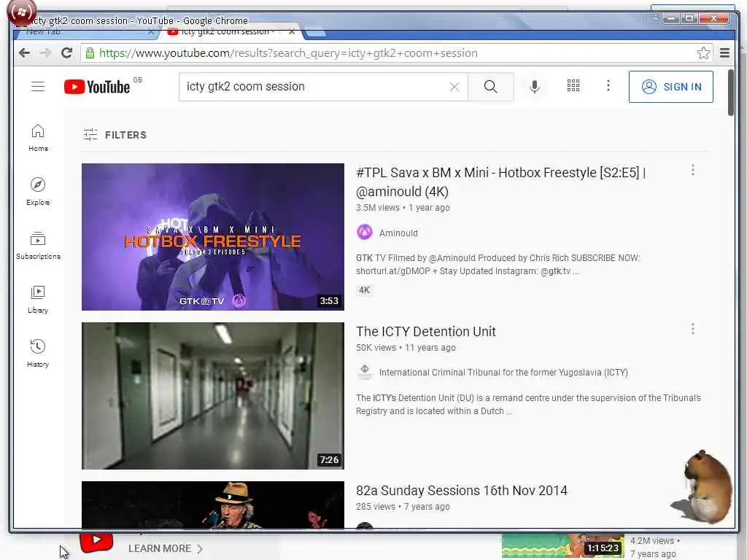Click LEARN MORE in the background window
The width and height of the screenshot is (747, 560).
tap(166, 548)
